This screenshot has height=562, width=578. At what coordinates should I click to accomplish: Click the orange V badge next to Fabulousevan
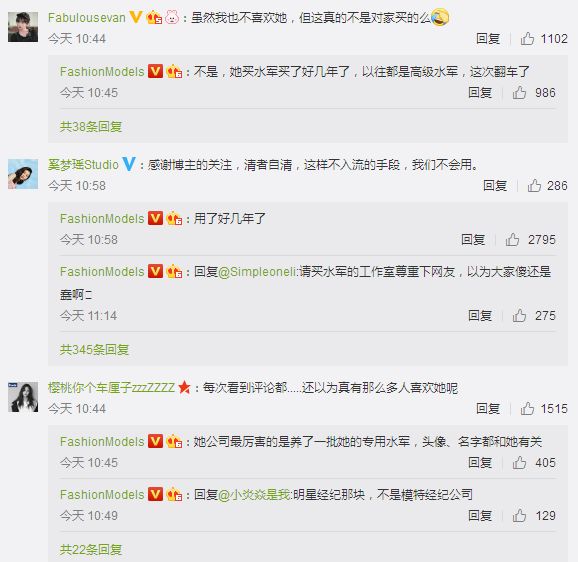(x=136, y=17)
